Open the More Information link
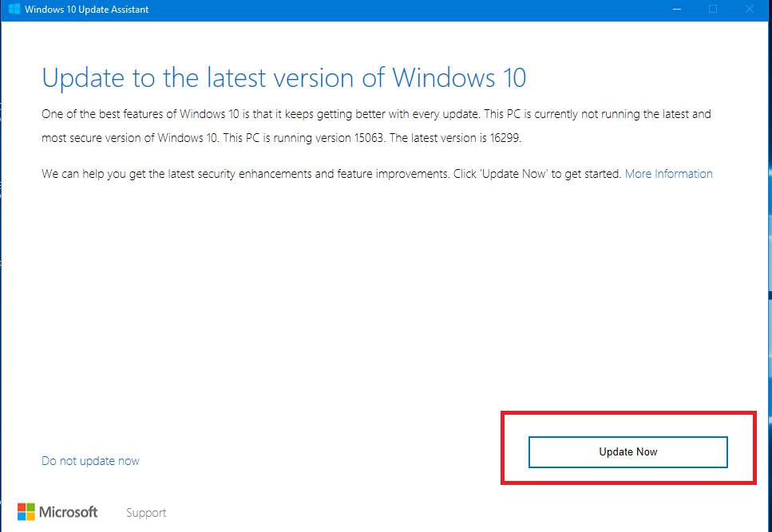Screen dimensions: 772x532 coord(668,174)
